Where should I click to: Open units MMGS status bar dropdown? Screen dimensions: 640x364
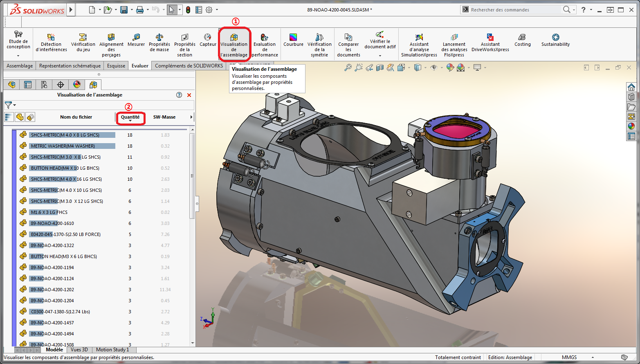tap(593, 357)
